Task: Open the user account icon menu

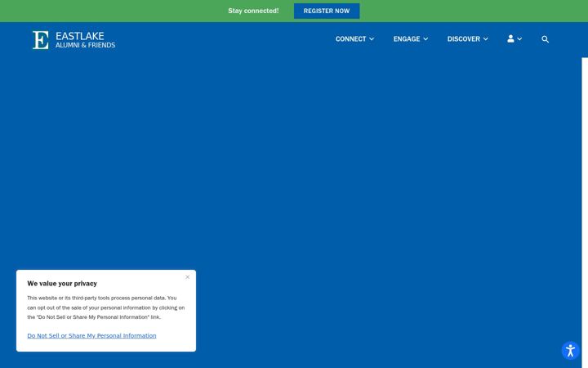Action: point(514,38)
